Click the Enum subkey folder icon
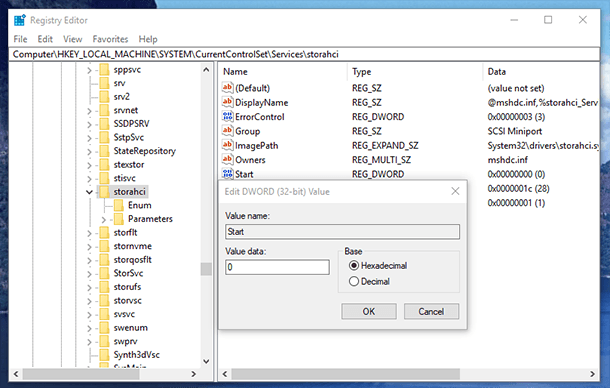 pos(119,205)
